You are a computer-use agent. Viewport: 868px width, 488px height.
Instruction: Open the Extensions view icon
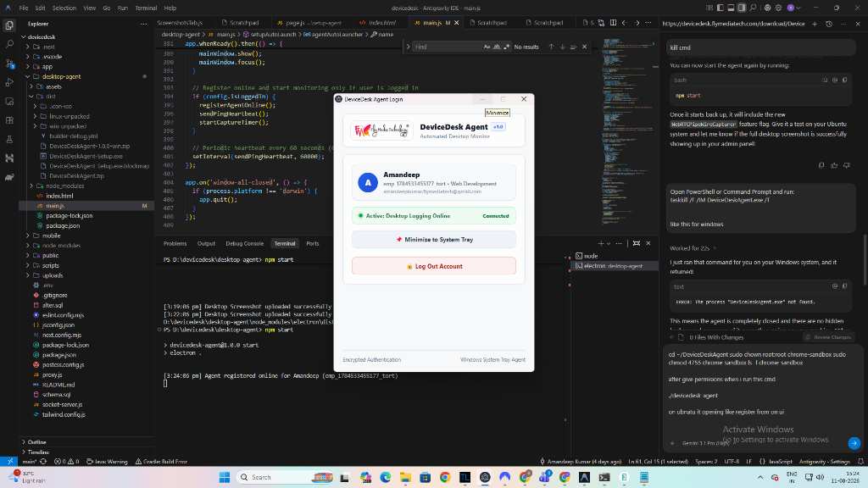(x=9, y=120)
